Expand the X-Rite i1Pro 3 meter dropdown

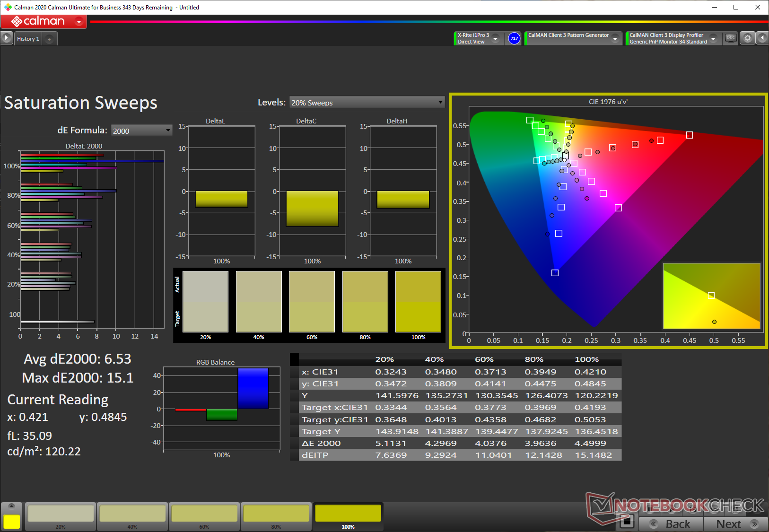(x=495, y=38)
